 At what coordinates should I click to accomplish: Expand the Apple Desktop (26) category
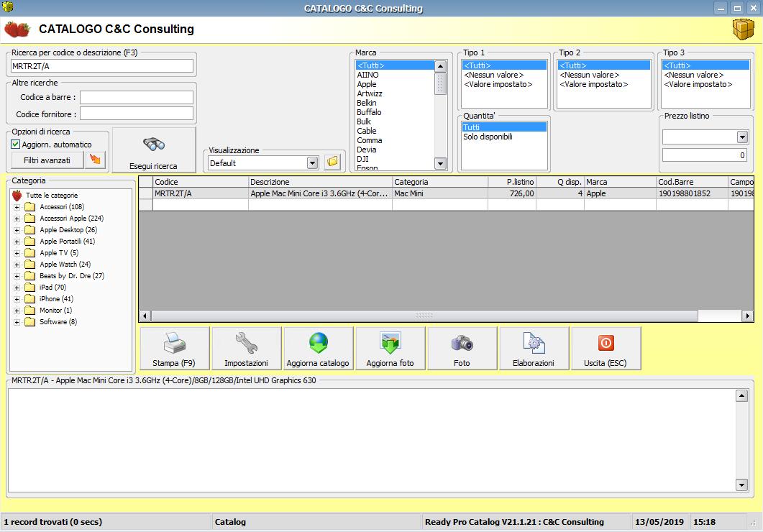point(17,230)
